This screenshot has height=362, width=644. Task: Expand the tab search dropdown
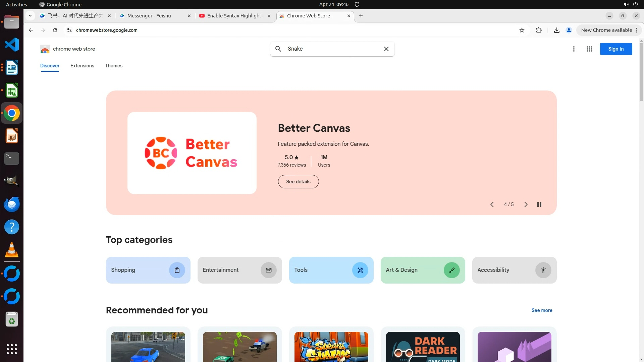(30, 16)
